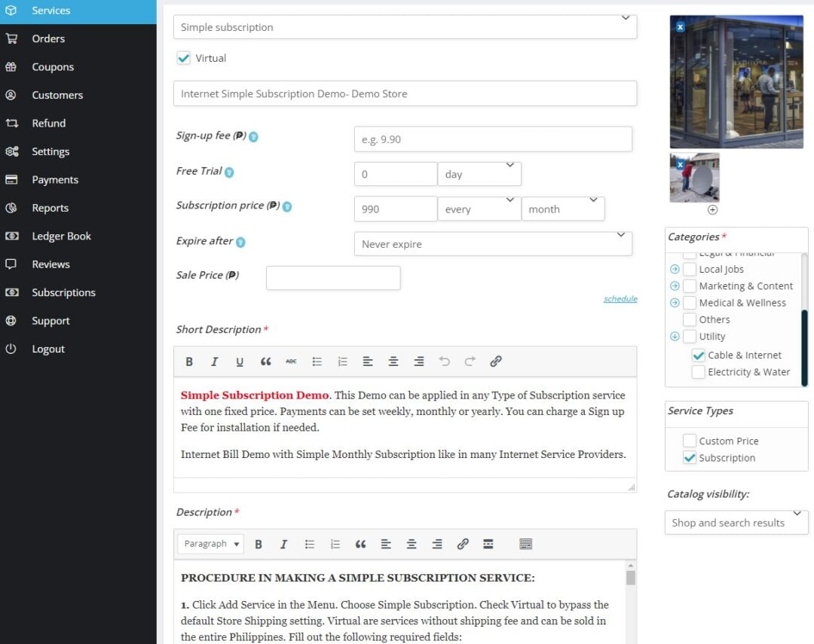Align left in Short Description editor
The image size is (814, 644).
pyautogui.click(x=368, y=362)
